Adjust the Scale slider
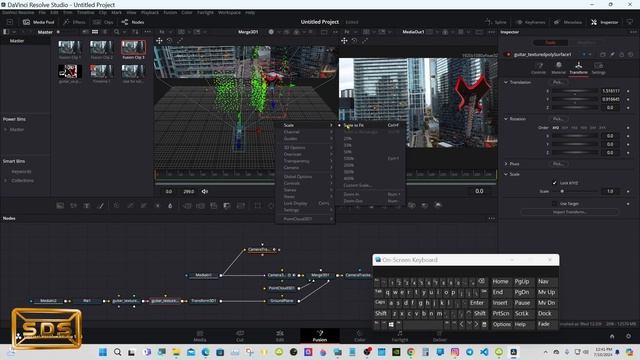 click(x=575, y=191)
